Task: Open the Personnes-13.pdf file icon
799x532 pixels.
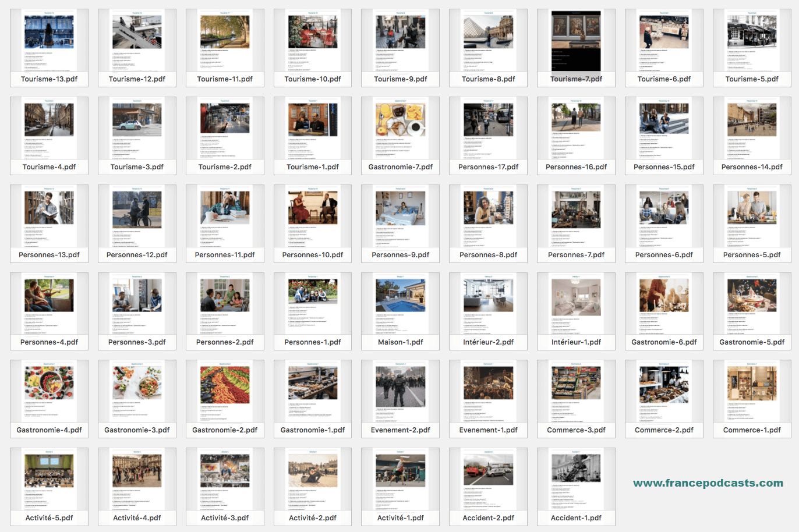Action: pos(49,217)
